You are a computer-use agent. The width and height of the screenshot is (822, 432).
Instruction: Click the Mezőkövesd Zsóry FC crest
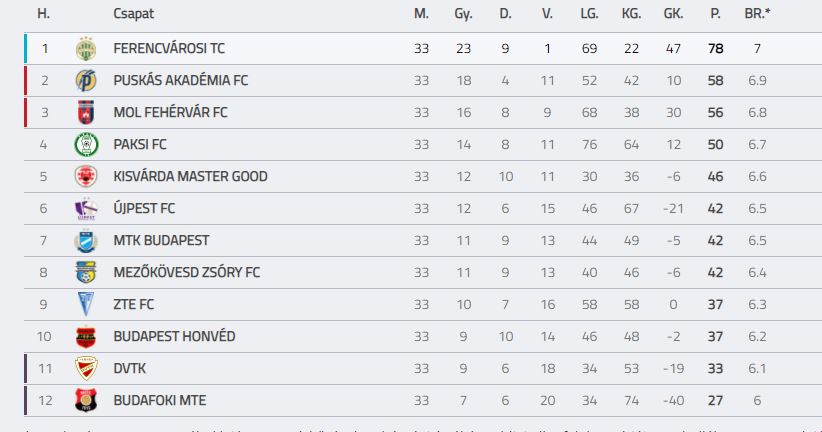click(x=86, y=273)
